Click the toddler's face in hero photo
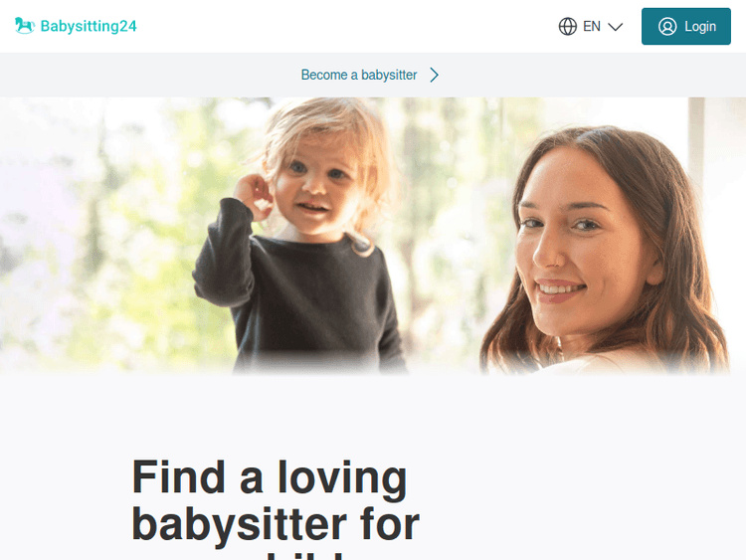The width and height of the screenshot is (746, 560). [314, 188]
